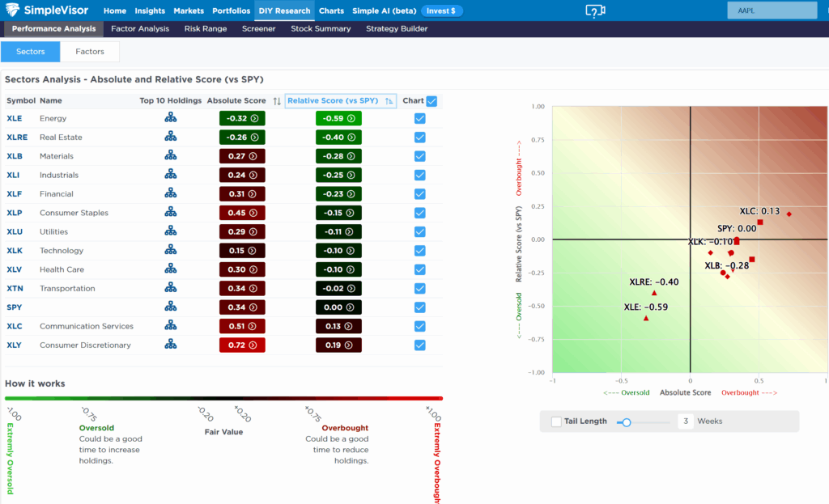Switch to the Factors tab

coord(90,52)
